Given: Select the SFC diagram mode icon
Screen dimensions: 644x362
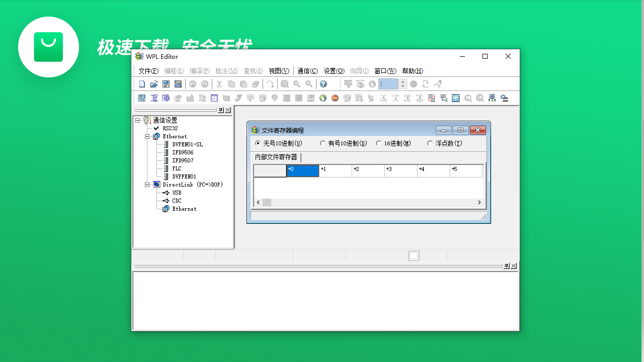Looking at the screenshot, I should pyautogui.click(x=166, y=98).
